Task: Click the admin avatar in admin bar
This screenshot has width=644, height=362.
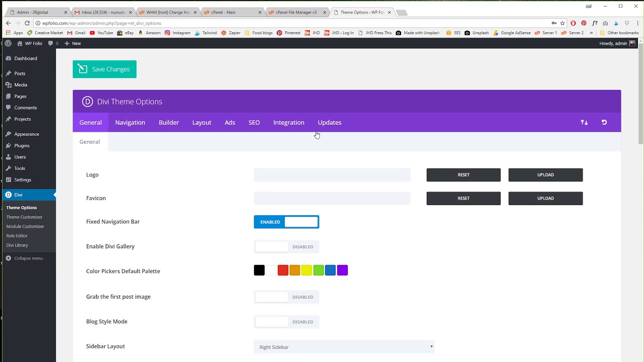Action: pyautogui.click(x=632, y=43)
